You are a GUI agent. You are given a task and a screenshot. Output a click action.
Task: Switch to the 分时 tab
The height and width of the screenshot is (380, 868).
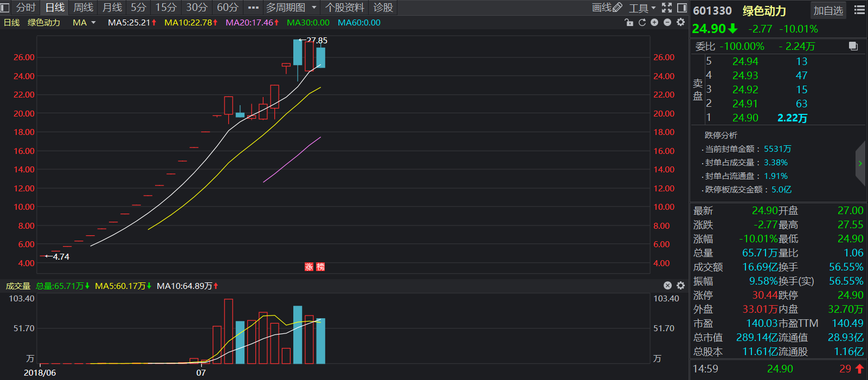pos(25,8)
